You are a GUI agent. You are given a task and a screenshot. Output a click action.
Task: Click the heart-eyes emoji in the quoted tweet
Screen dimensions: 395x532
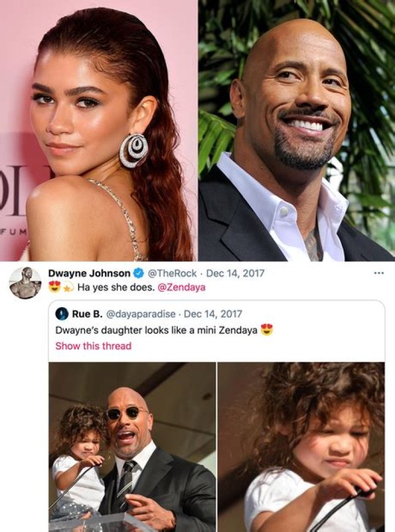click(x=267, y=330)
